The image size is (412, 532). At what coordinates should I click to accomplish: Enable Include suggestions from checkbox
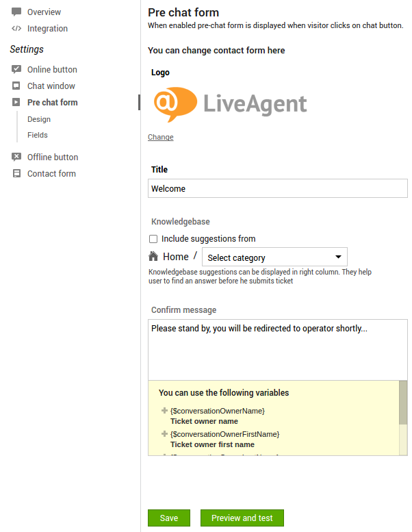(153, 239)
